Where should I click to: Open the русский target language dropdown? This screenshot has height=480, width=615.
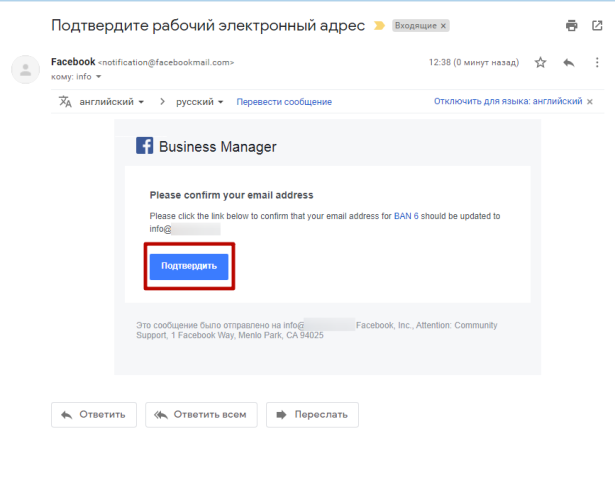tap(200, 102)
